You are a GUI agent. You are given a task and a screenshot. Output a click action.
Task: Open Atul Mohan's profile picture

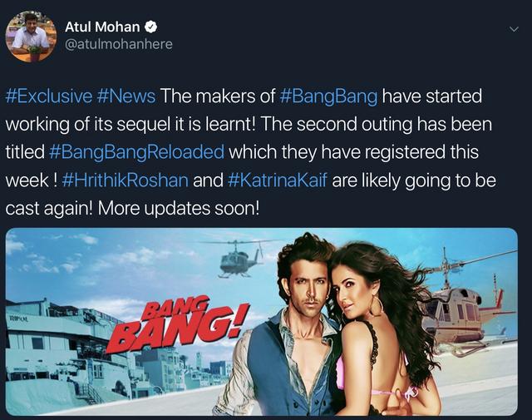[31, 37]
